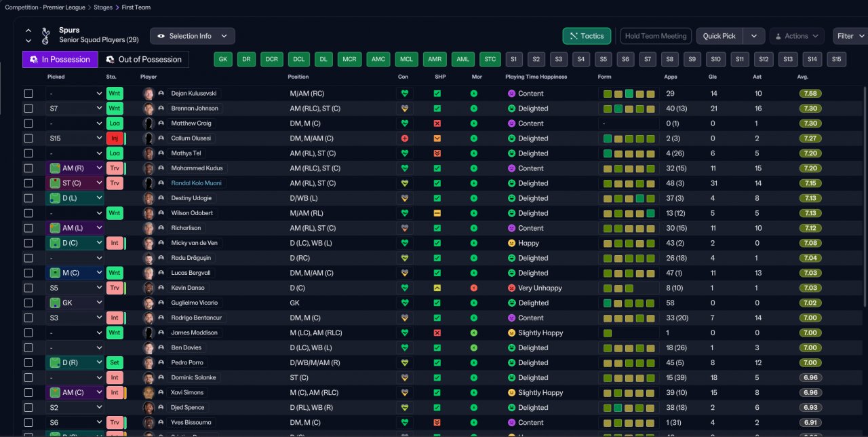Click the Spurs club crest icon

[45, 35]
